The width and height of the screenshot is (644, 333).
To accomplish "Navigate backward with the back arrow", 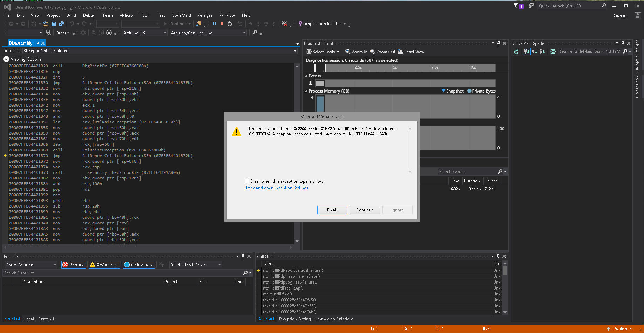I will (x=11, y=24).
